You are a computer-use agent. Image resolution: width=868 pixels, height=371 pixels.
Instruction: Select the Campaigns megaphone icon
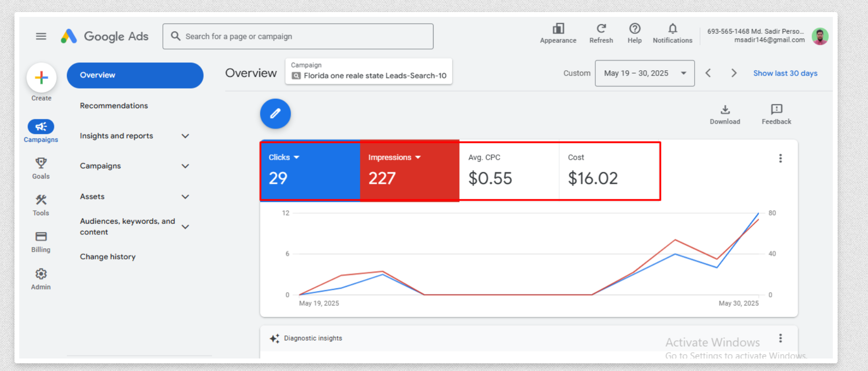(41, 127)
